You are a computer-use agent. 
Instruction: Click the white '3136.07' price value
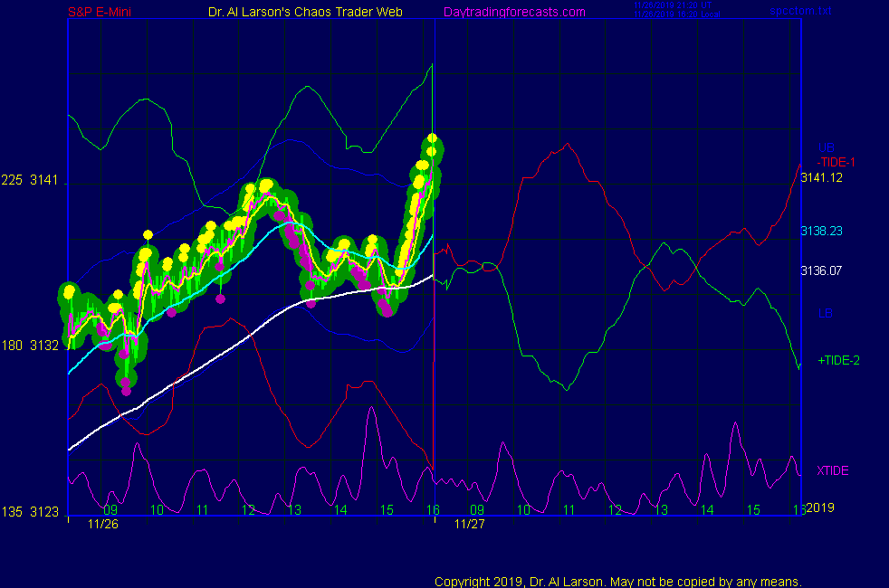(821, 270)
